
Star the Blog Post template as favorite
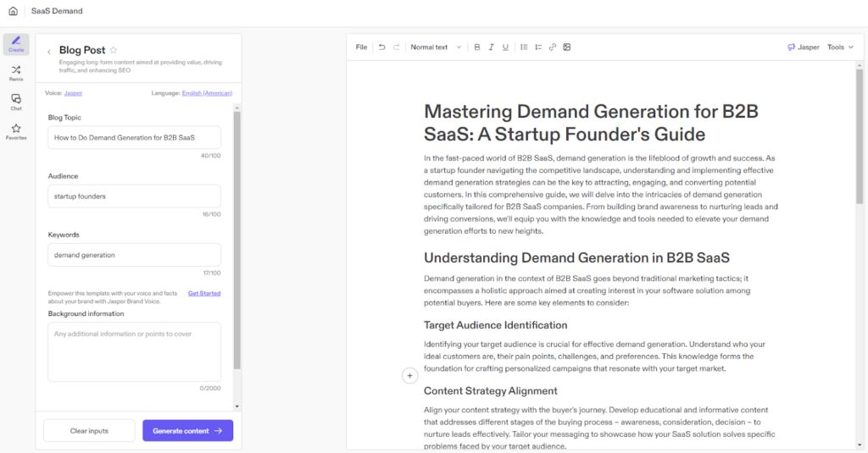[114, 51]
